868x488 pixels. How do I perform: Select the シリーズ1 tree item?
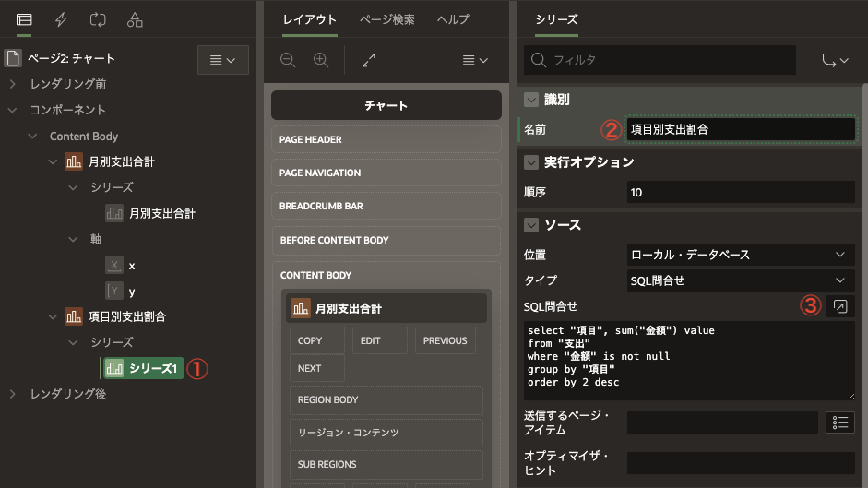pyautogui.click(x=142, y=368)
